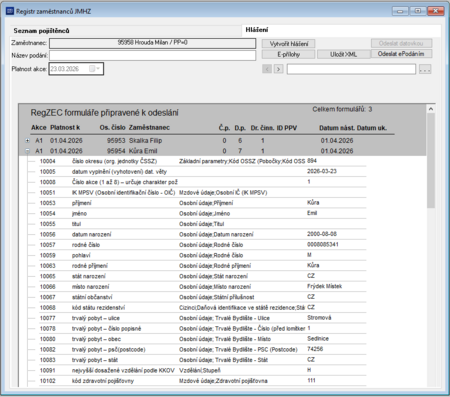450x397 pixels.
Task: Select row 10008 Číslo akce
Action: [x=203, y=182]
